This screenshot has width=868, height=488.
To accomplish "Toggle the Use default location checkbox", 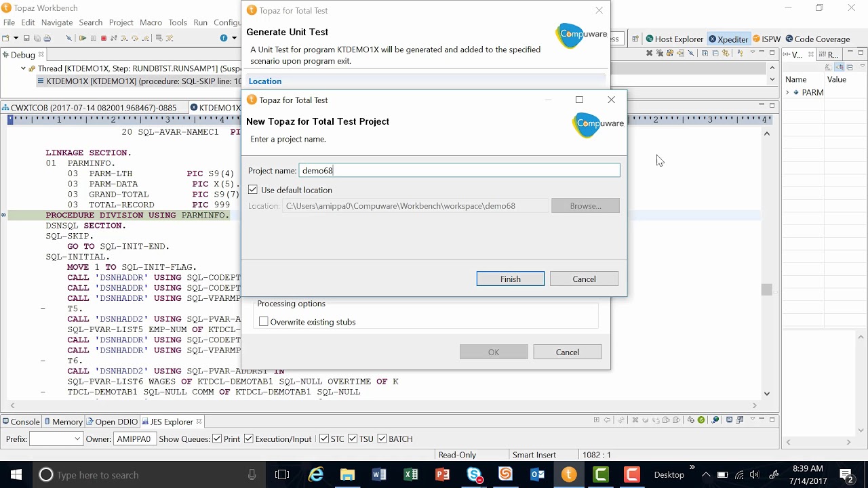I will click(253, 190).
